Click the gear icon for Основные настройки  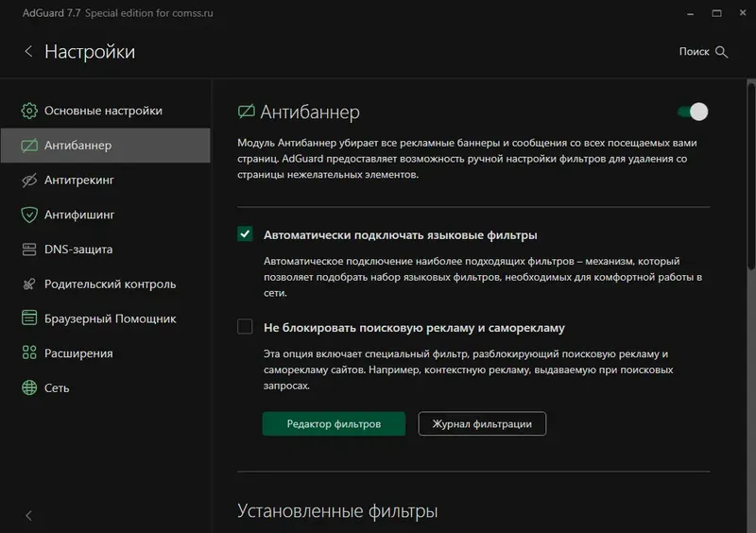(x=29, y=111)
